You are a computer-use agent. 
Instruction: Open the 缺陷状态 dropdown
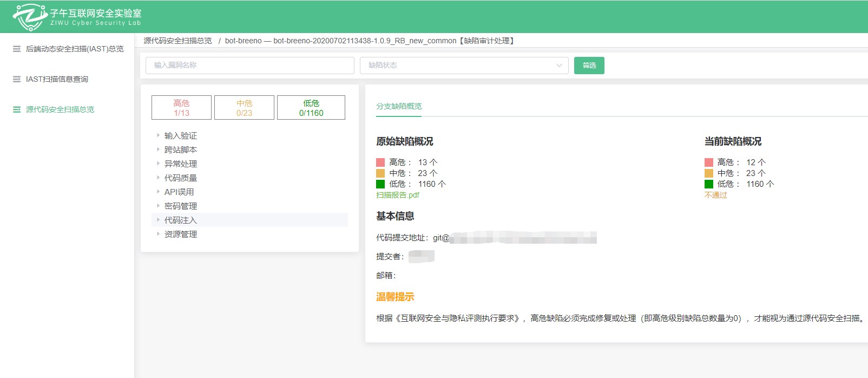[x=464, y=66]
